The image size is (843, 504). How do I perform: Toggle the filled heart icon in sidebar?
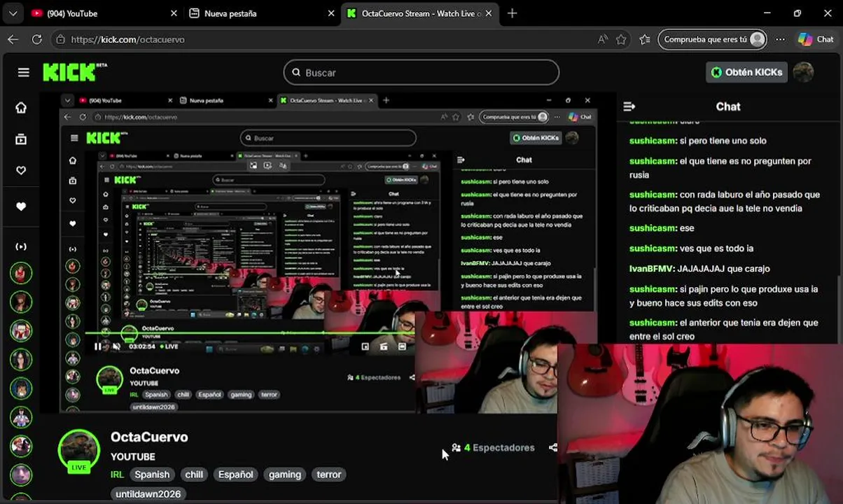click(x=21, y=206)
